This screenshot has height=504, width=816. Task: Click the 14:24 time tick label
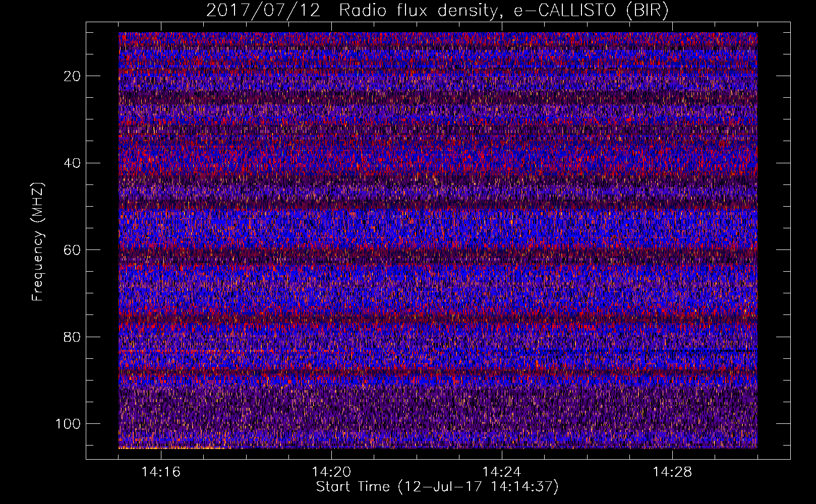(502, 472)
